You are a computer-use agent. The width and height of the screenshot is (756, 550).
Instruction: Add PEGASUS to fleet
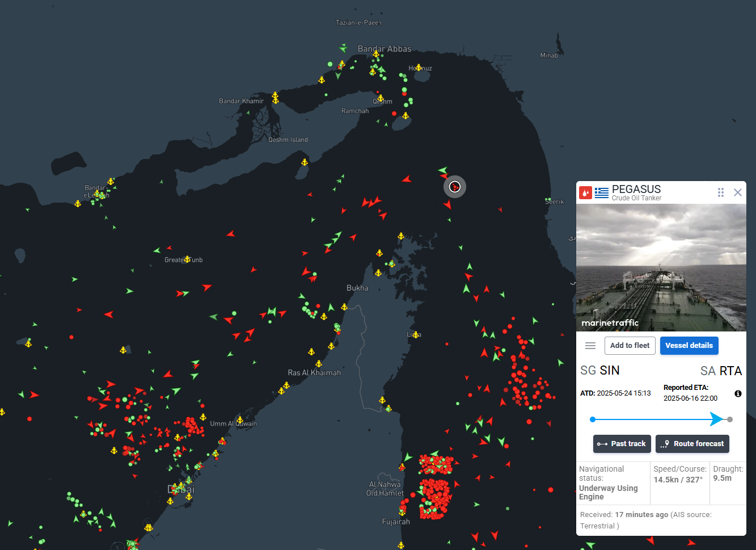coord(630,346)
